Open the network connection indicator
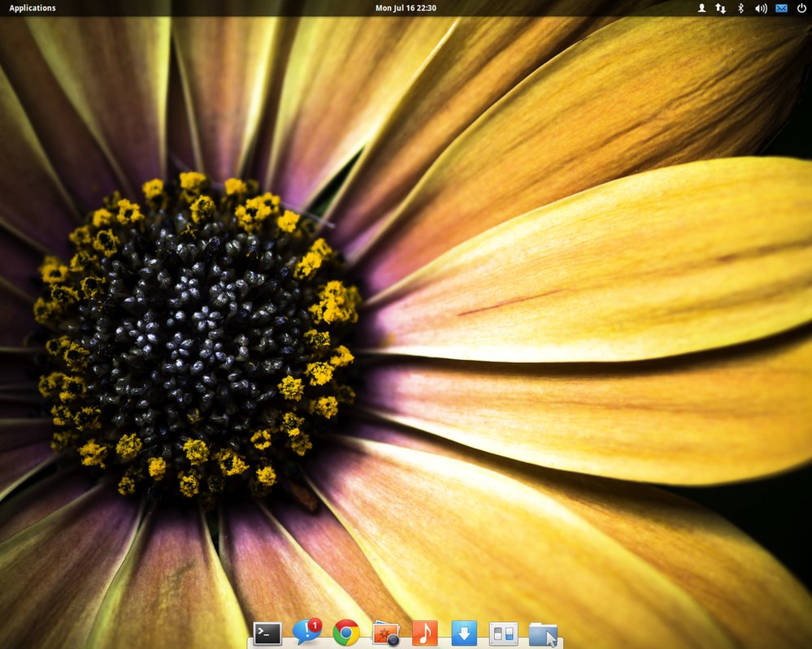The height and width of the screenshot is (649, 812). coord(720,8)
